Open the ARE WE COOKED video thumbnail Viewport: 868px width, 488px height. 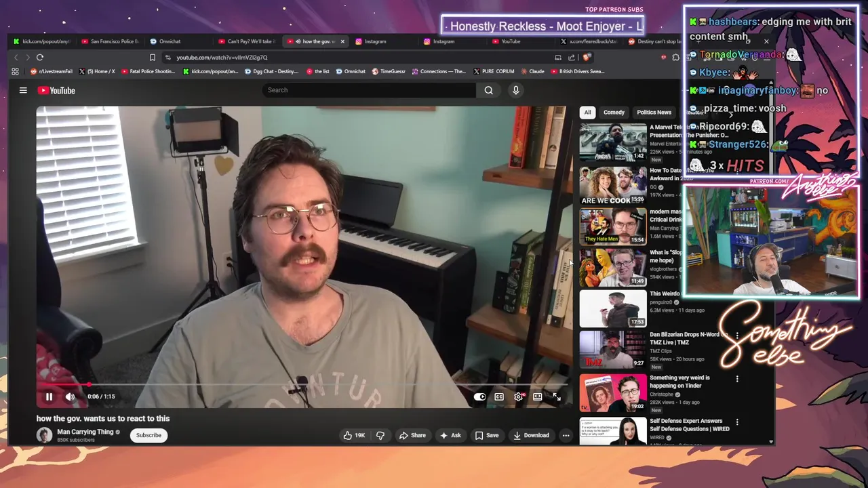point(613,185)
